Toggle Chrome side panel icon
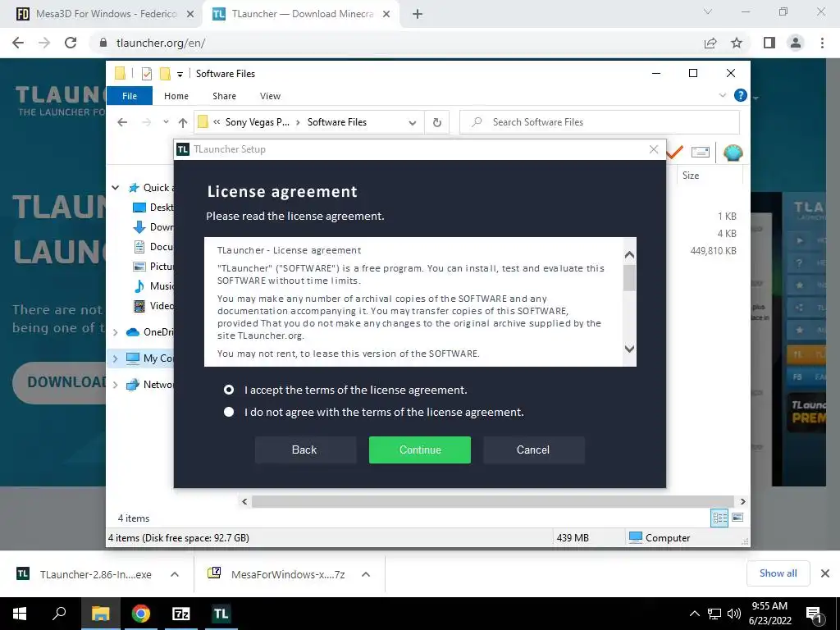 point(769,43)
